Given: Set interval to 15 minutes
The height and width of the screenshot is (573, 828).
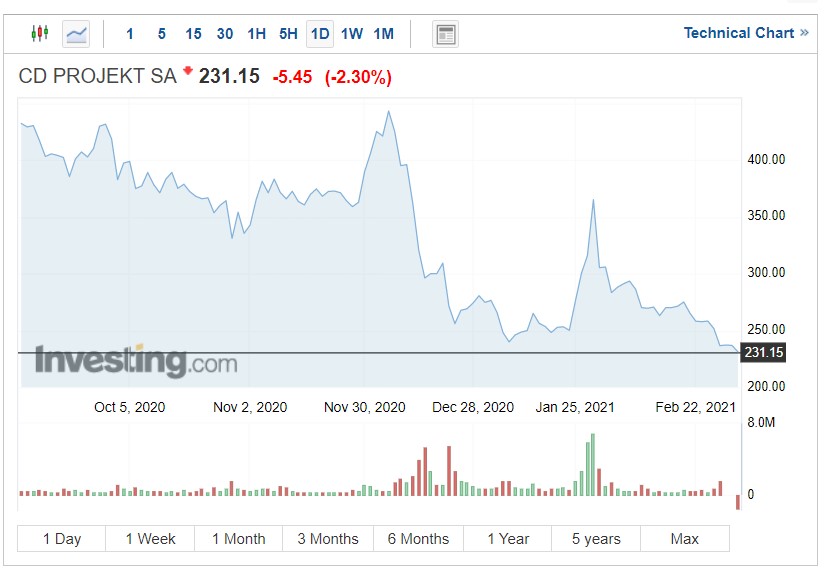Looking at the screenshot, I should click(x=193, y=34).
